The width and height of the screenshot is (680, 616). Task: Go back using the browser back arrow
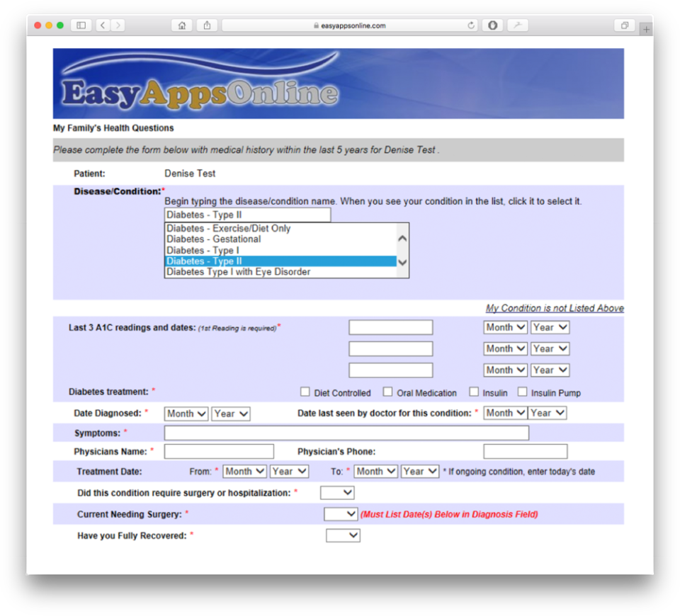pyautogui.click(x=103, y=25)
